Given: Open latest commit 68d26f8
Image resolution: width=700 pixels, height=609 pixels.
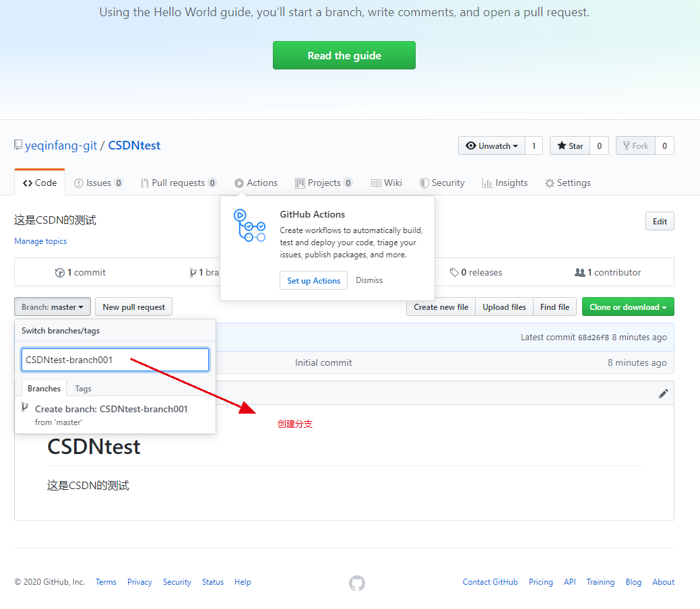Looking at the screenshot, I should click(x=593, y=338).
